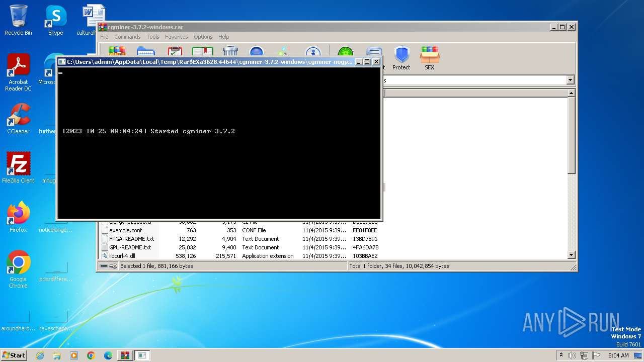The image size is (644, 362).
Task: Click File Explorer folder icon in taskbar
Action: [x=57, y=355]
